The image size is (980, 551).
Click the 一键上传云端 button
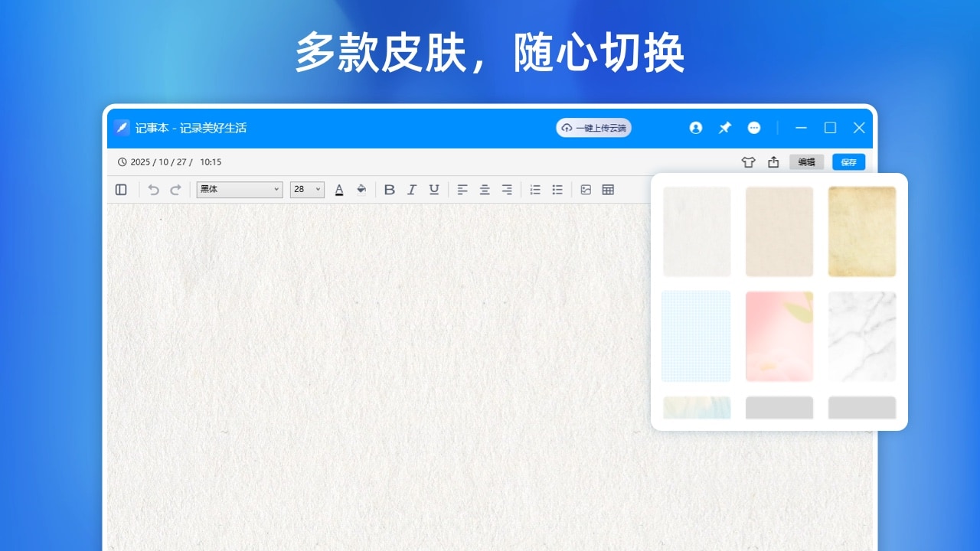pos(593,128)
